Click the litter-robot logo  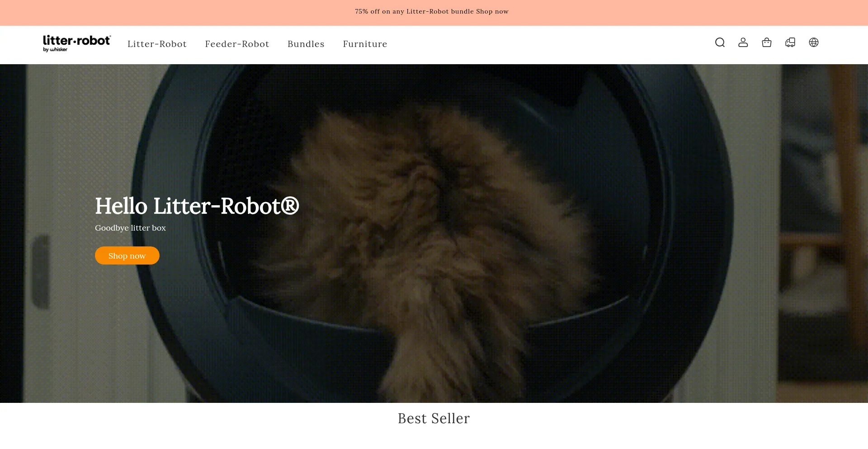click(x=77, y=41)
